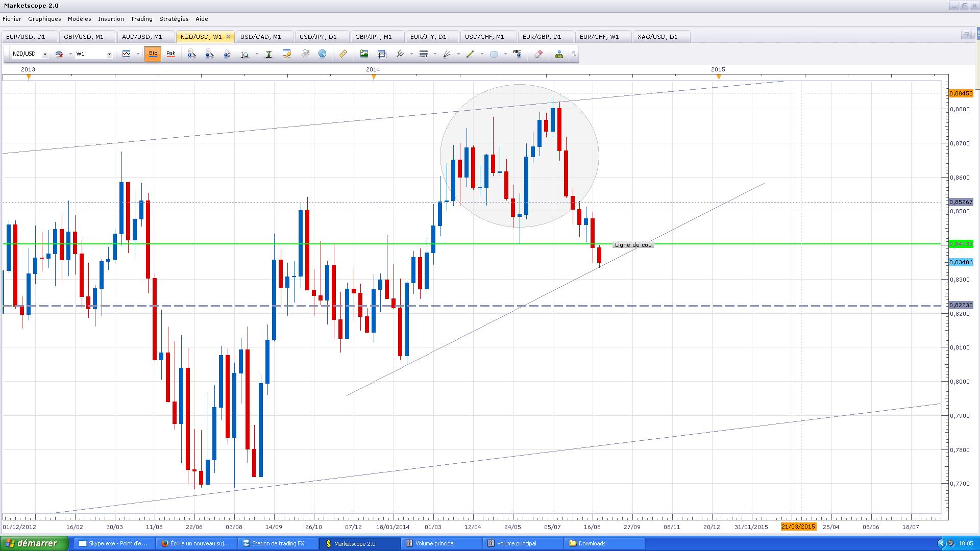Select the ruler measurement tool
The image size is (980, 551).
(343, 54)
